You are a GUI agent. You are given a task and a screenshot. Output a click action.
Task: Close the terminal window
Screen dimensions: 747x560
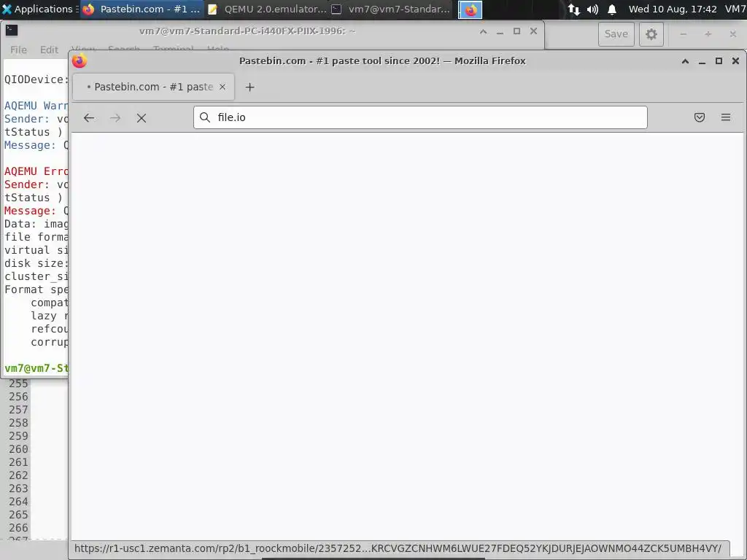coord(533,31)
